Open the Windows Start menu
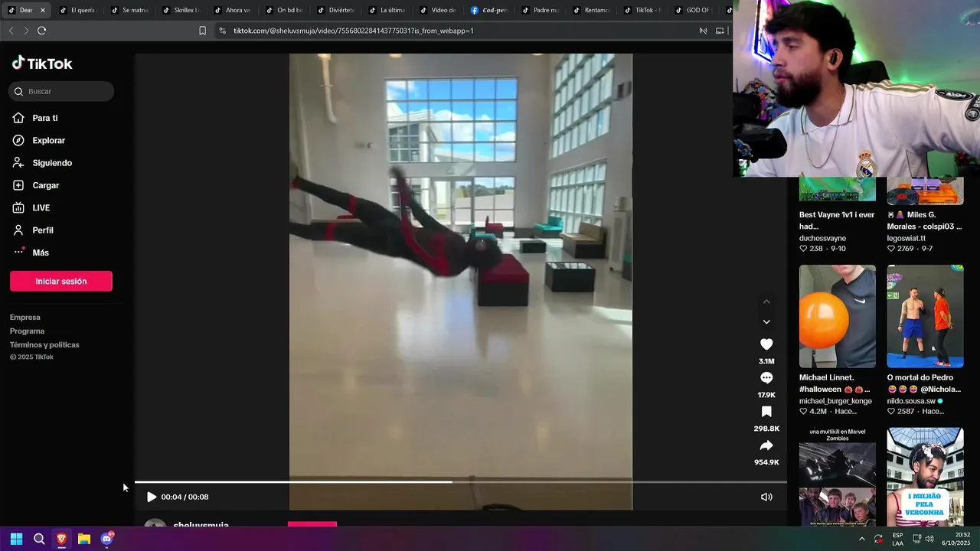Viewport: 980px width, 551px height. tap(16, 539)
